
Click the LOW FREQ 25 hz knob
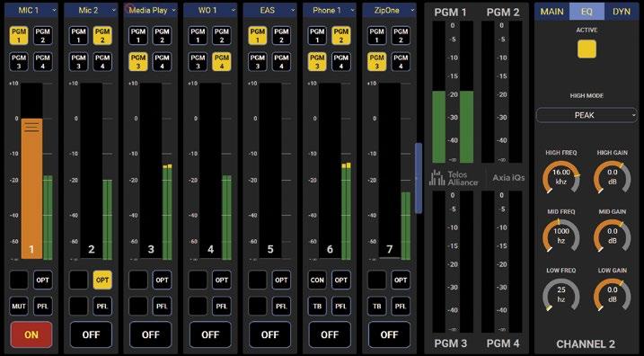pos(561,295)
